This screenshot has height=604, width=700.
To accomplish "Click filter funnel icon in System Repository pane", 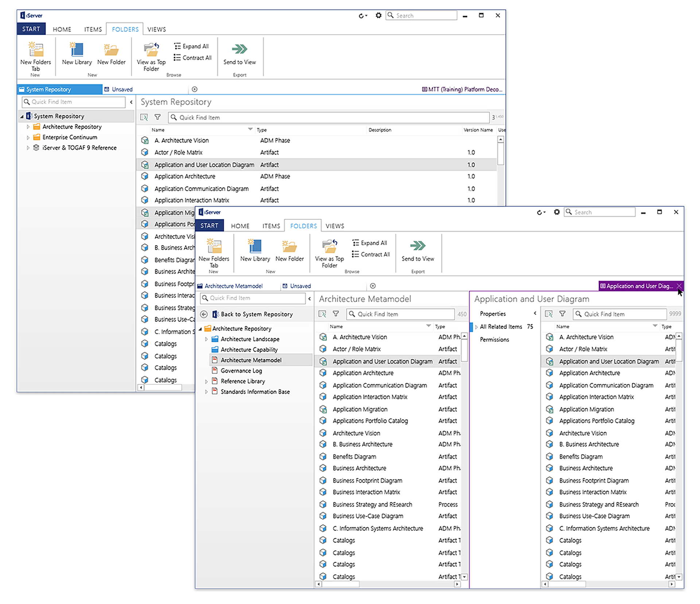I will click(157, 117).
